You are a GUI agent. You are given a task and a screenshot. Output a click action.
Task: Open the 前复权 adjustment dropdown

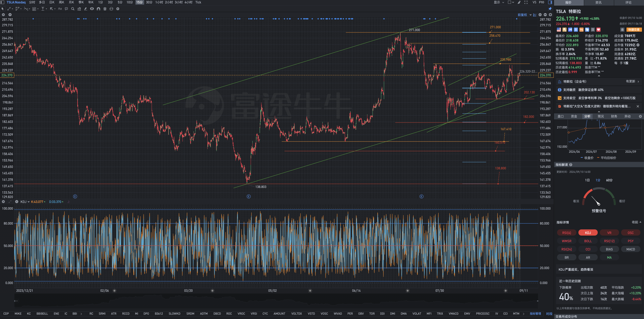(524, 15)
